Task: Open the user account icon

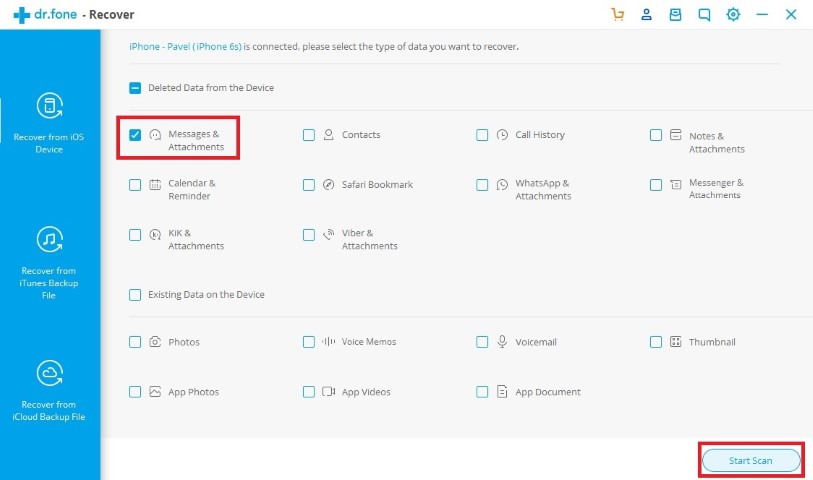Action: 646,15
